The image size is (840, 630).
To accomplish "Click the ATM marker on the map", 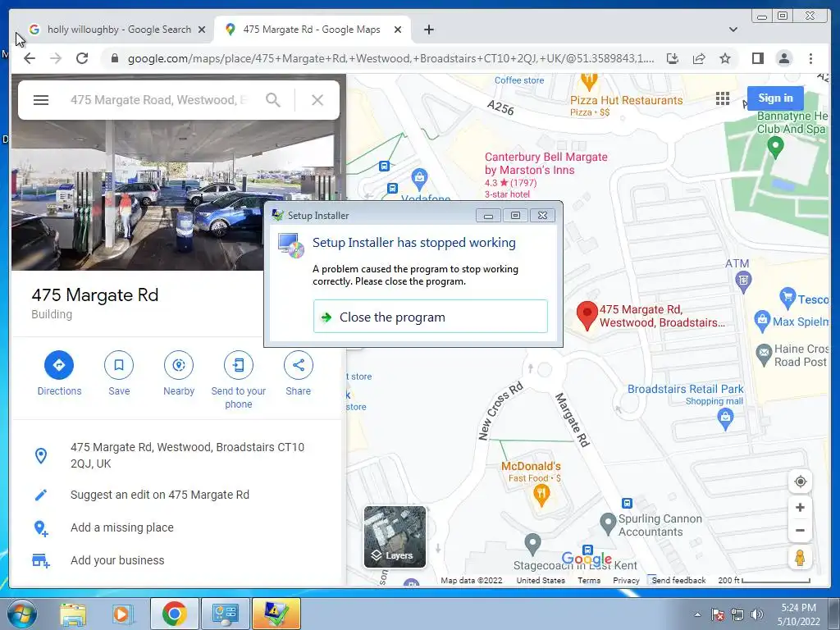I will 743,281.
